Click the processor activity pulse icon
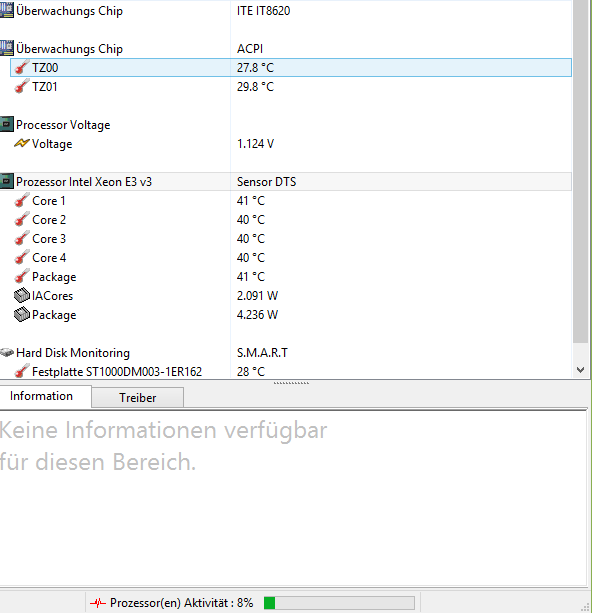Viewport: 592px width, 613px height. pyautogui.click(x=98, y=602)
